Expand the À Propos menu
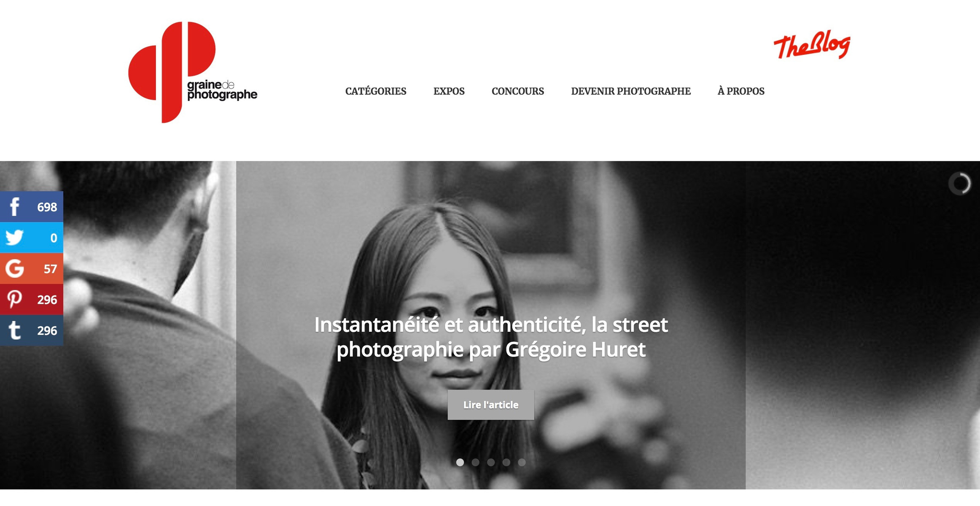 click(x=741, y=91)
